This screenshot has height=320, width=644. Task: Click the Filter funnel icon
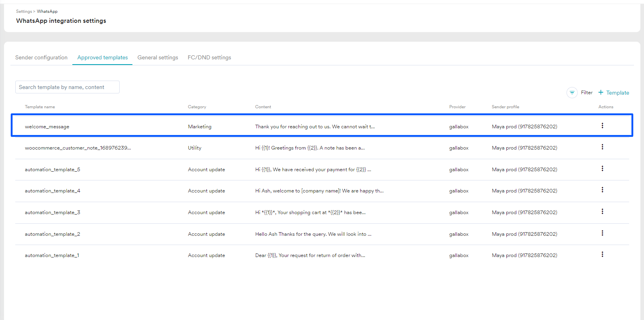point(572,93)
